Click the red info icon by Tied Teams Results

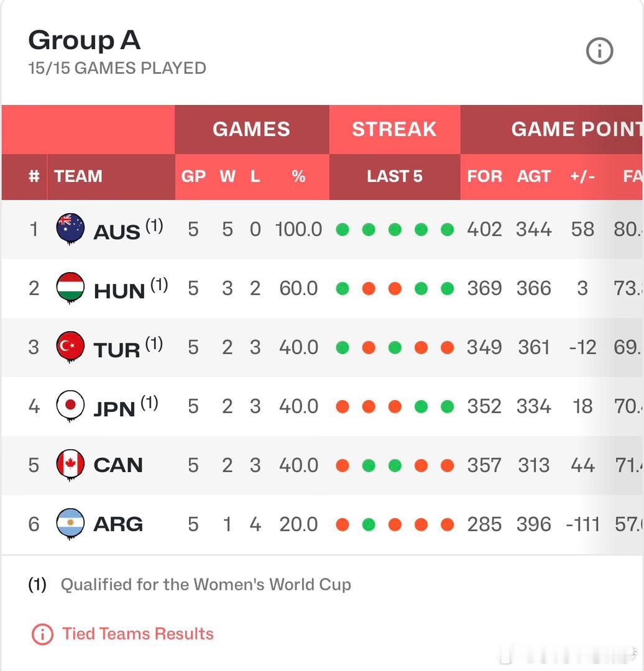[x=42, y=634]
